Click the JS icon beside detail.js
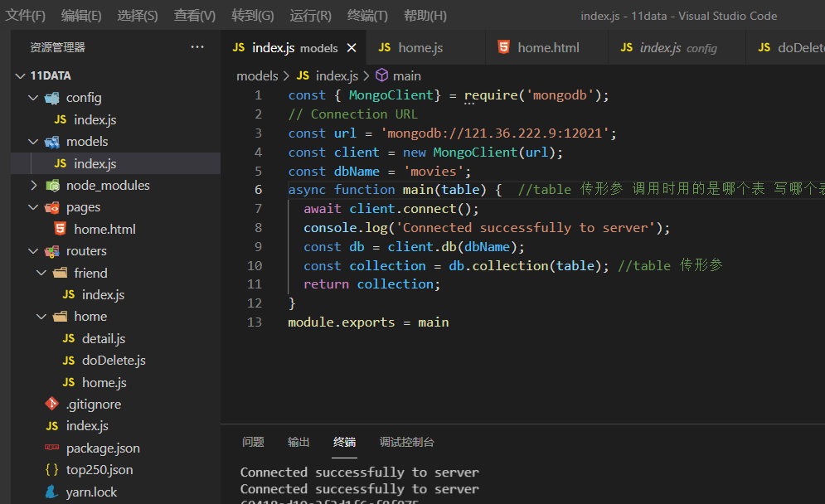Image resolution: width=825 pixels, height=504 pixels. point(68,338)
